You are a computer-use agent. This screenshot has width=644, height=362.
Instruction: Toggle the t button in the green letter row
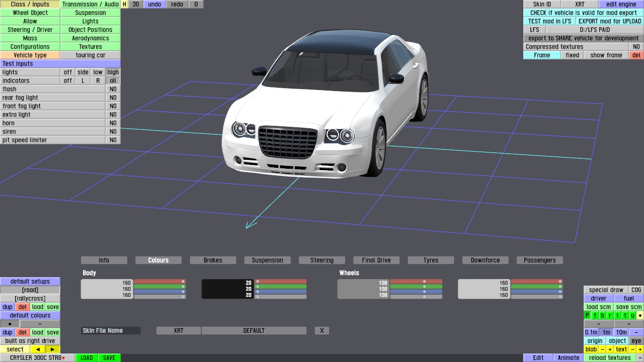625,315
